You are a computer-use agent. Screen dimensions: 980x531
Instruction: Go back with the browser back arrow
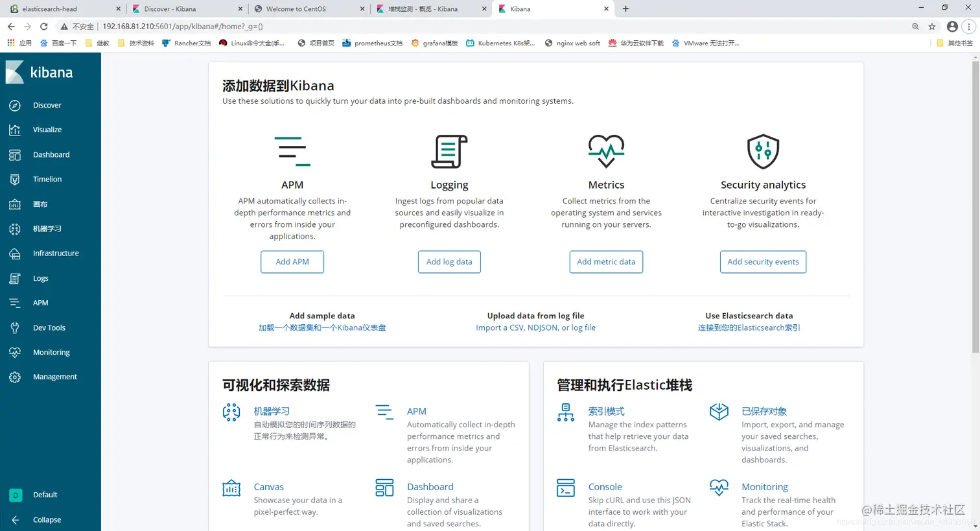click(11, 27)
